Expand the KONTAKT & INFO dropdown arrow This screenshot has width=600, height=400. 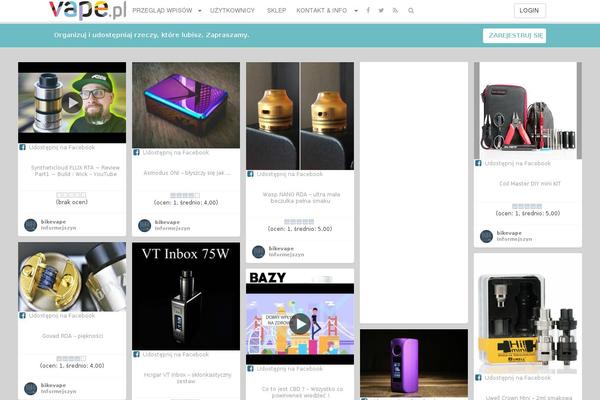(356, 11)
